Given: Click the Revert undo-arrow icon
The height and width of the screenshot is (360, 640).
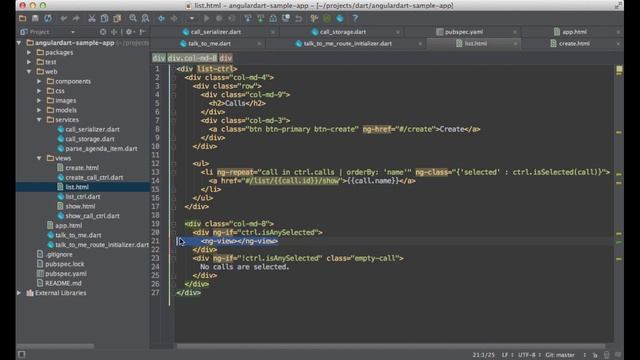Looking at the screenshot, I should [299, 18].
